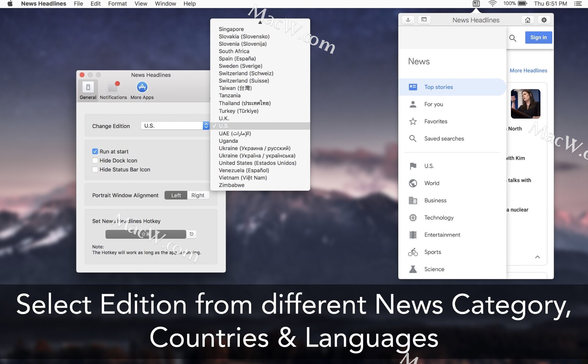Click the clock showing Thu 6:51 PM
Viewport: 588px width, 364px height.
click(x=550, y=4)
